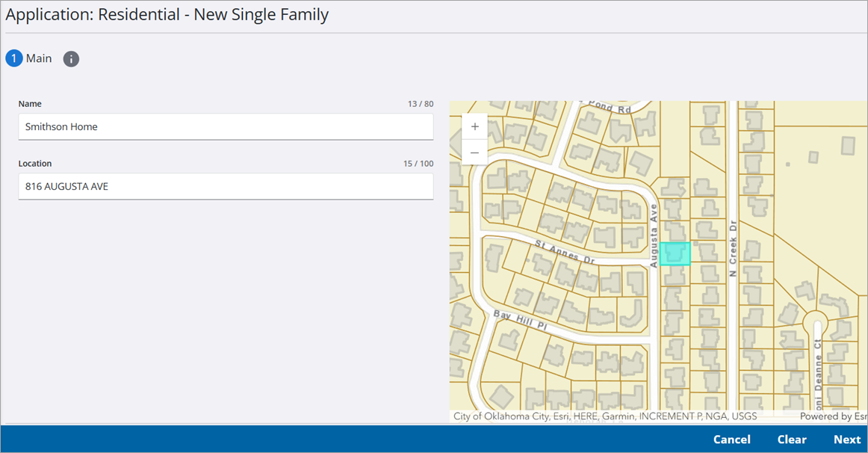Image resolution: width=868 pixels, height=453 pixels.
Task: Open the Powered by Esri link
Action: pyautogui.click(x=833, y=416)
